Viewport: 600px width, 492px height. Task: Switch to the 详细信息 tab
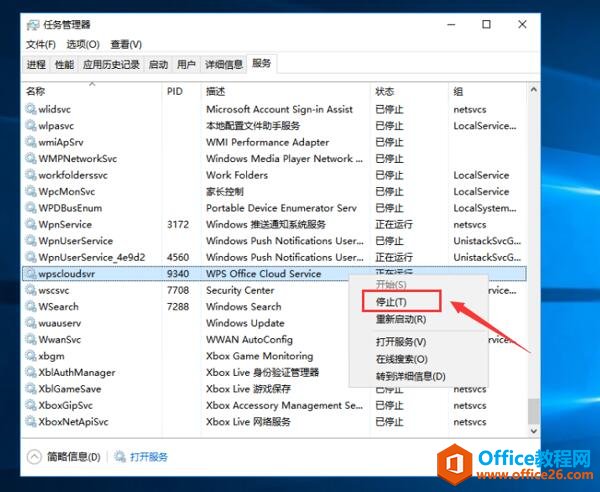click(x=224, y=64)
